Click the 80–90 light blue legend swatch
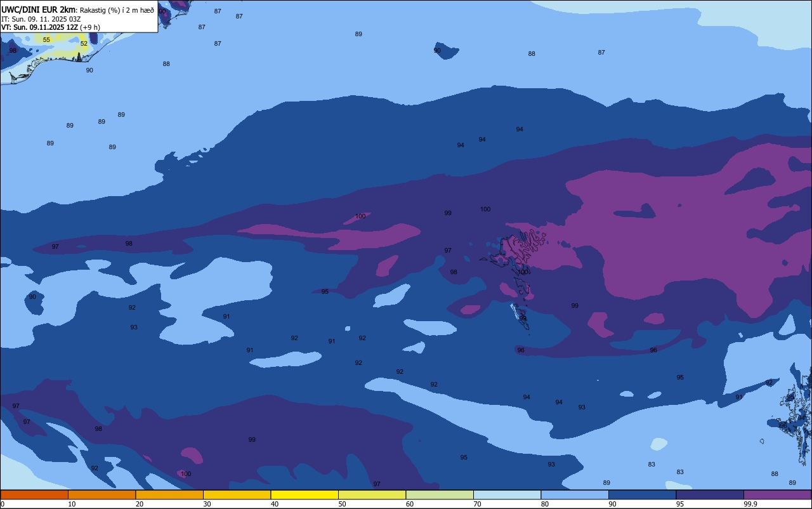The image size is (812, 509). (575, 494)
